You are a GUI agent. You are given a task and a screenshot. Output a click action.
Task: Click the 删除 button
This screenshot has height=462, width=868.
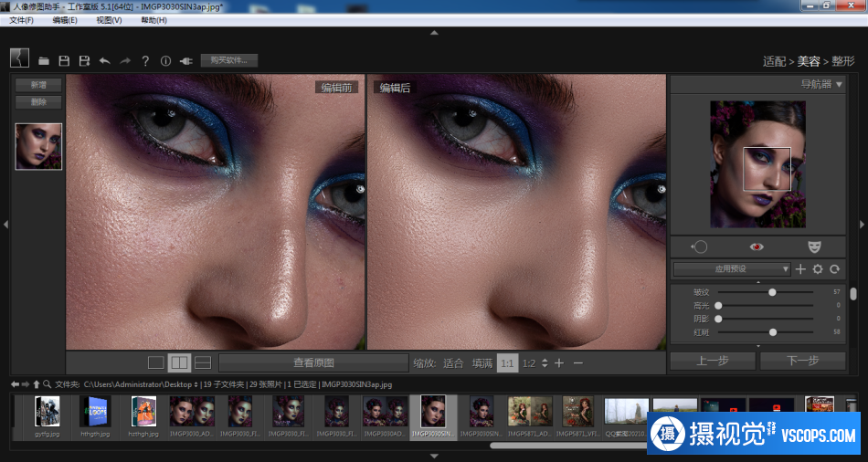pos(38,102)
